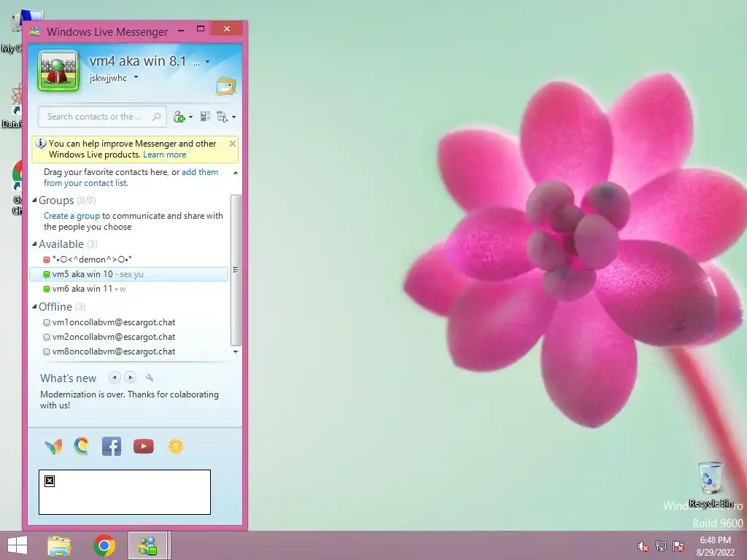The width and height of the screenshot is (747, 560).
Task: Select the Recycle Bin desktop icon
Action: [711, 484]
